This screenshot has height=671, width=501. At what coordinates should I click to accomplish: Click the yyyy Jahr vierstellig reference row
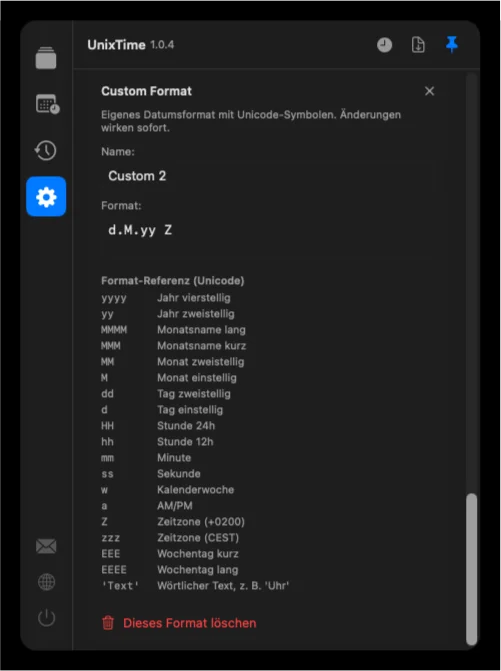pos(166,298)
